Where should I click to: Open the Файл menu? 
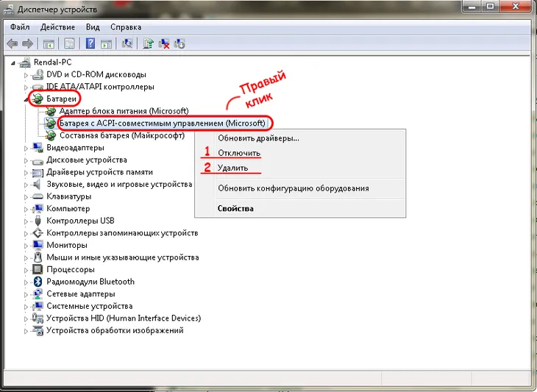point(20,27)
